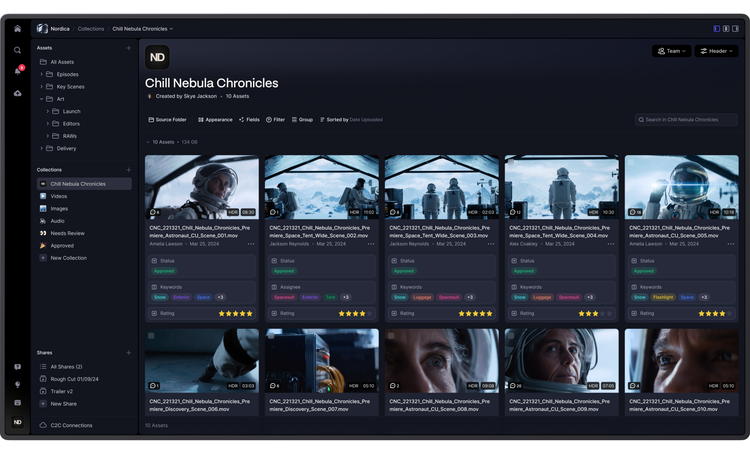The image size is (750, 454).
Task: Expand the Editors subfolder
Action: coord(48,124)
